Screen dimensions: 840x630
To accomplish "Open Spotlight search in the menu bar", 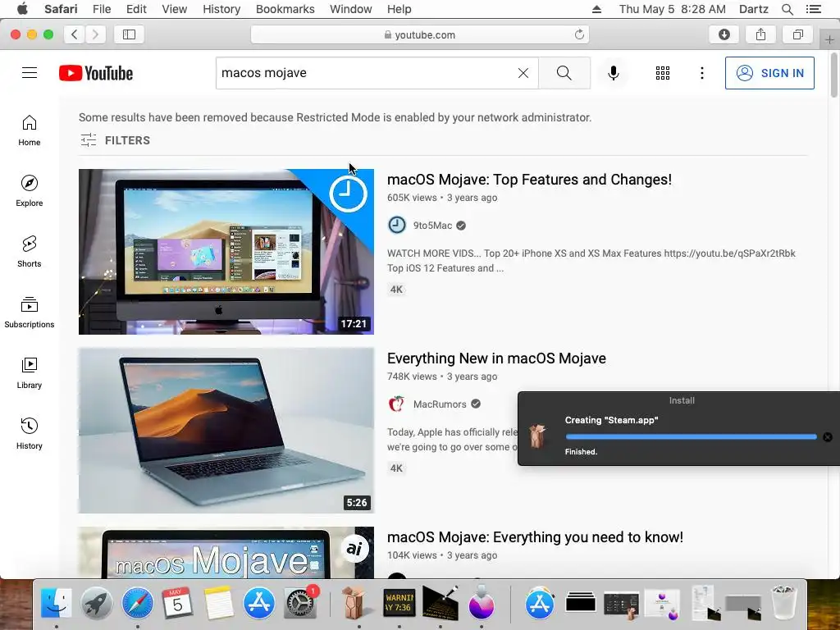I will point(787,9).
